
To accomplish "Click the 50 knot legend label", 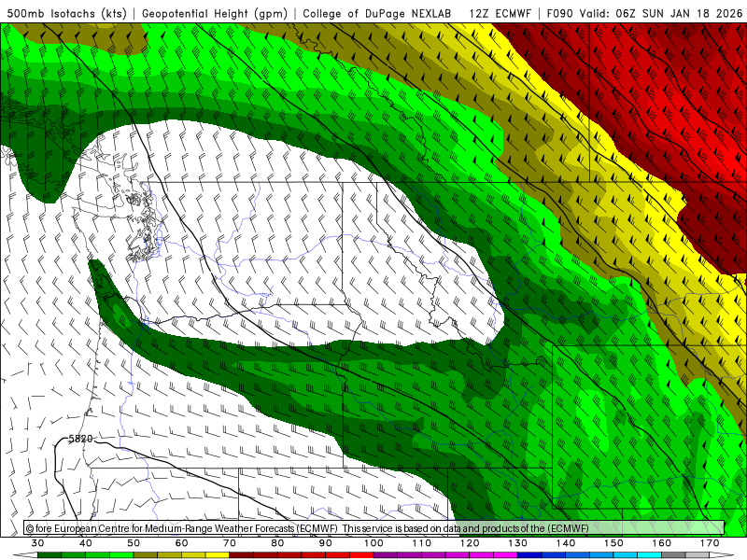I will coord(134,543).
